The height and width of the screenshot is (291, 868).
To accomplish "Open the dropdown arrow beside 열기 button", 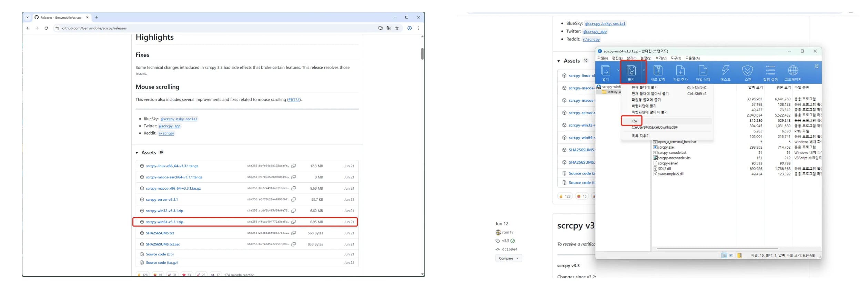I will 618,70.
